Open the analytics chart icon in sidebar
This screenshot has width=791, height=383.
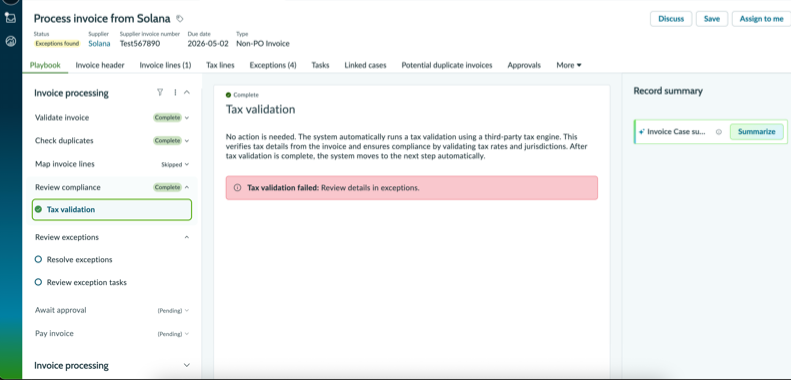click(11, 41)
